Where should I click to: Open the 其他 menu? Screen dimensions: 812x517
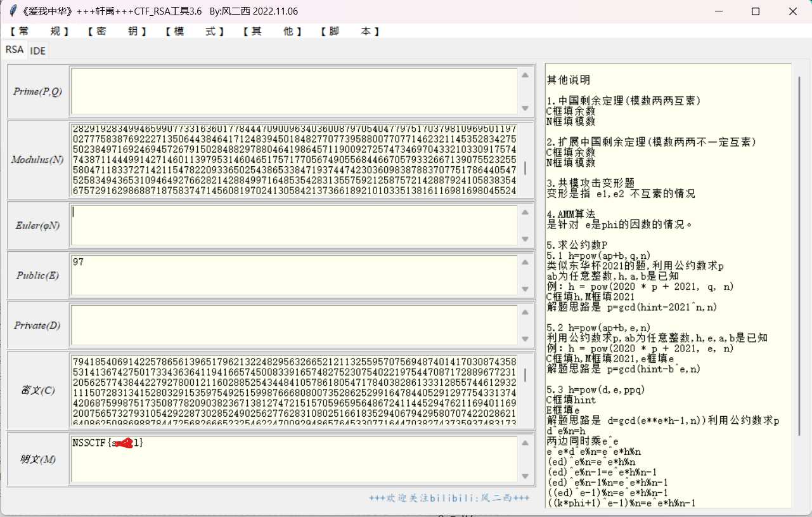click(273, 31)
